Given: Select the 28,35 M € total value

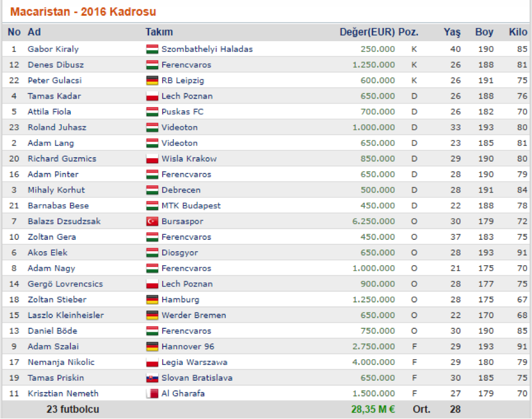Looking at the screenshot, I should point(373,409).
